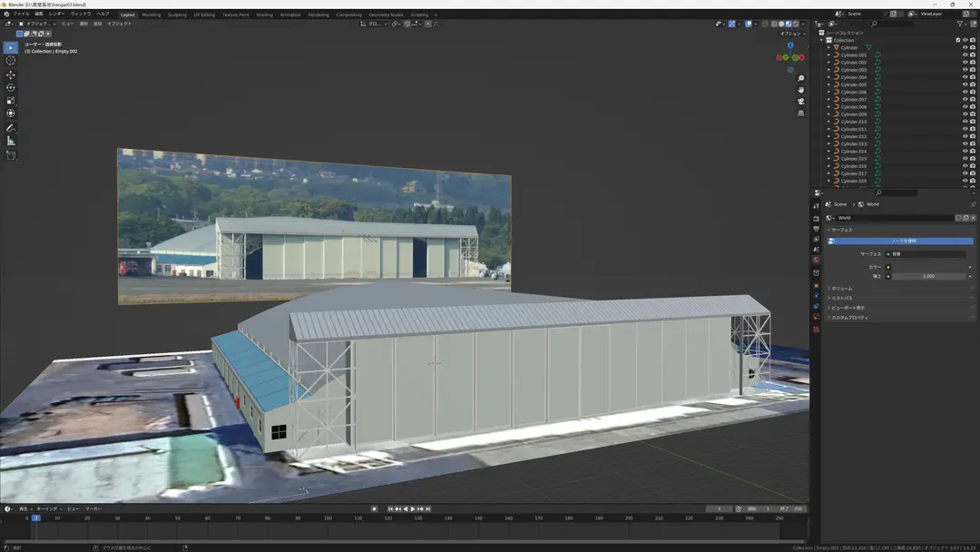Open the Render properties tab
This screenshot has width=980, height=552.
pos(817,219)
